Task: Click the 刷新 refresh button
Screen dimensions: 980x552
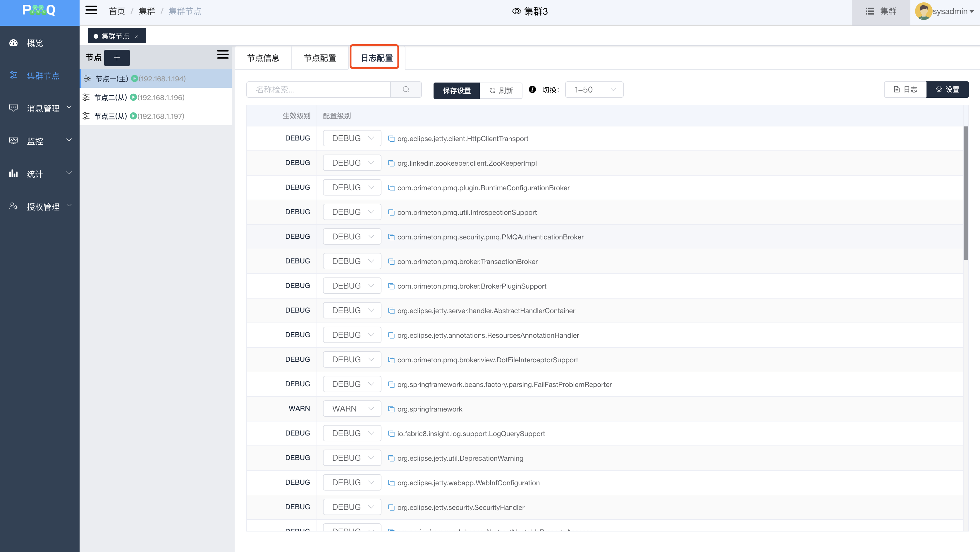Action: tap(501, 91)
